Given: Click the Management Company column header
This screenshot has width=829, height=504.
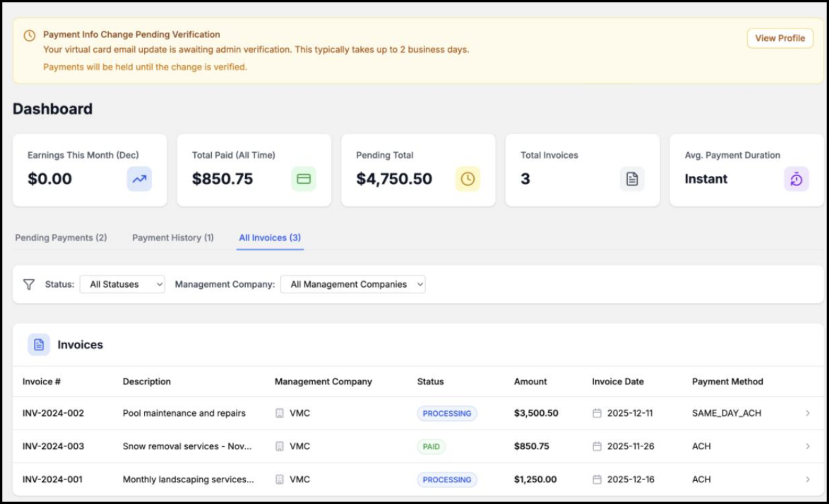Looking at the screenshot, I should [324, 382].
